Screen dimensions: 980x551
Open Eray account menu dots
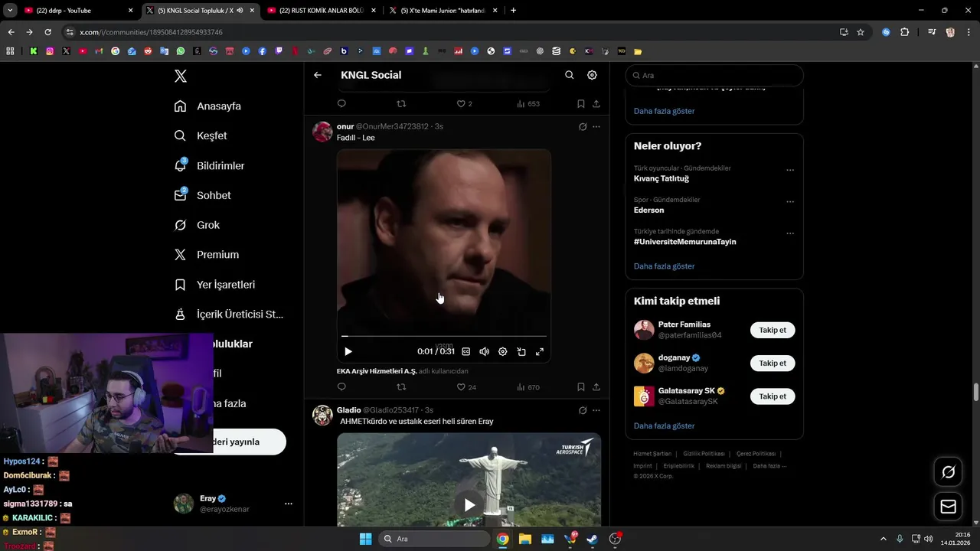[289, 504]
